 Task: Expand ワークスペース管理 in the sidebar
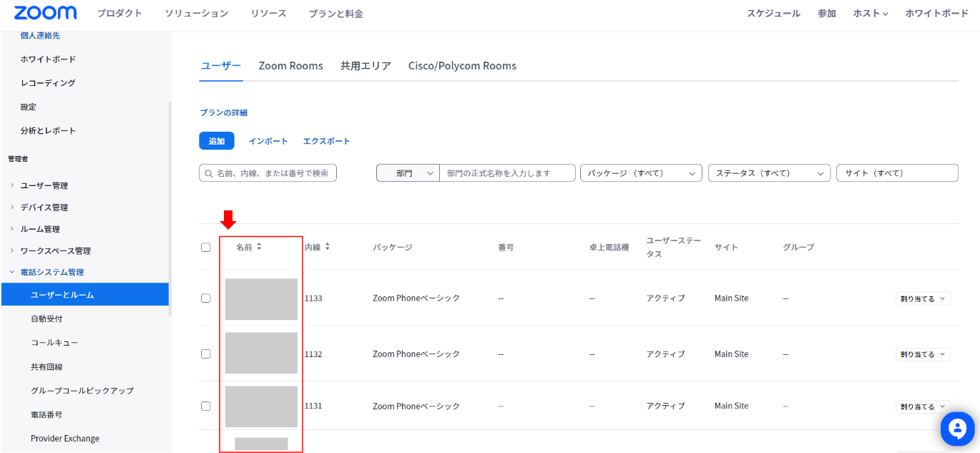[x=56, y=250]
